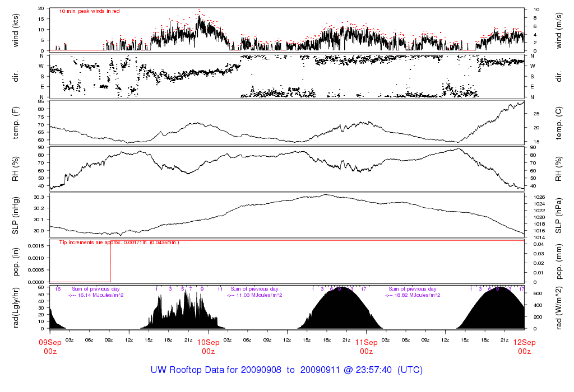Click the 'rad(Lgly/hr)' axis label
This screenshot has height=392, width=574.
(16, 307)
